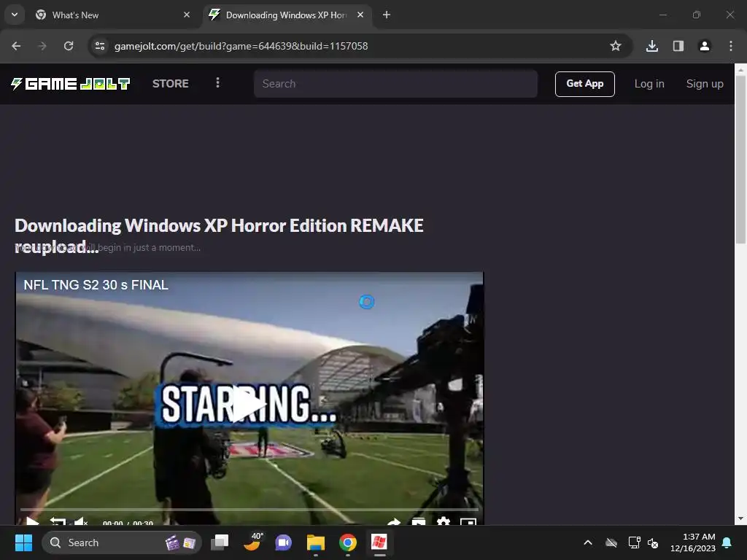This screenshot has width=747, height=560.
Task: Open Chrome side panel
Action: (678, 46)
